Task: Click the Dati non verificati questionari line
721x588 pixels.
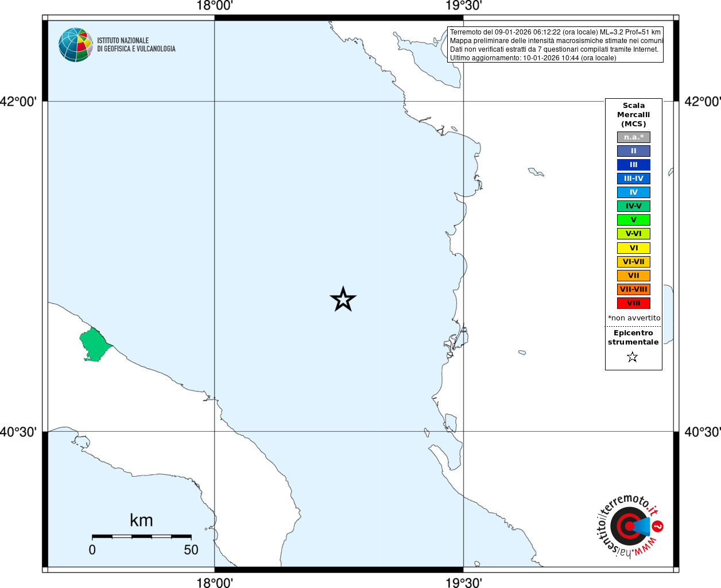Action: tap(554, 49)
